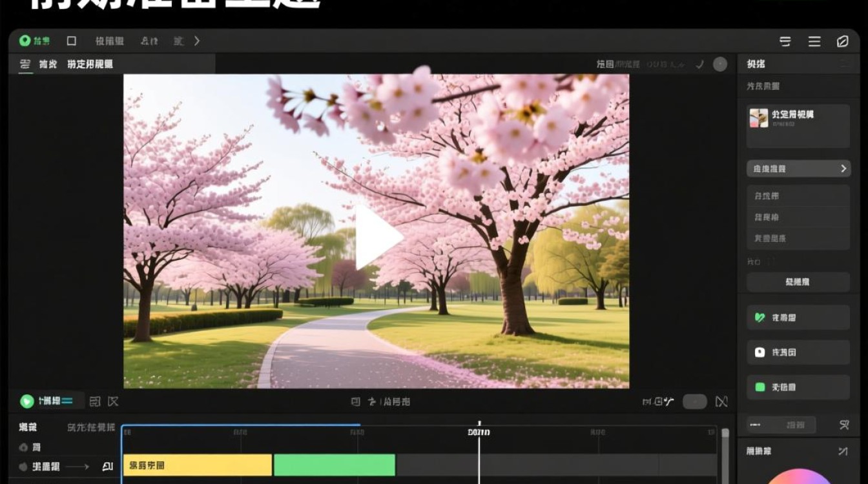Click the small round icon in first track header
Viewport: 868px width, 484px height.
click(x=24, y=447)
